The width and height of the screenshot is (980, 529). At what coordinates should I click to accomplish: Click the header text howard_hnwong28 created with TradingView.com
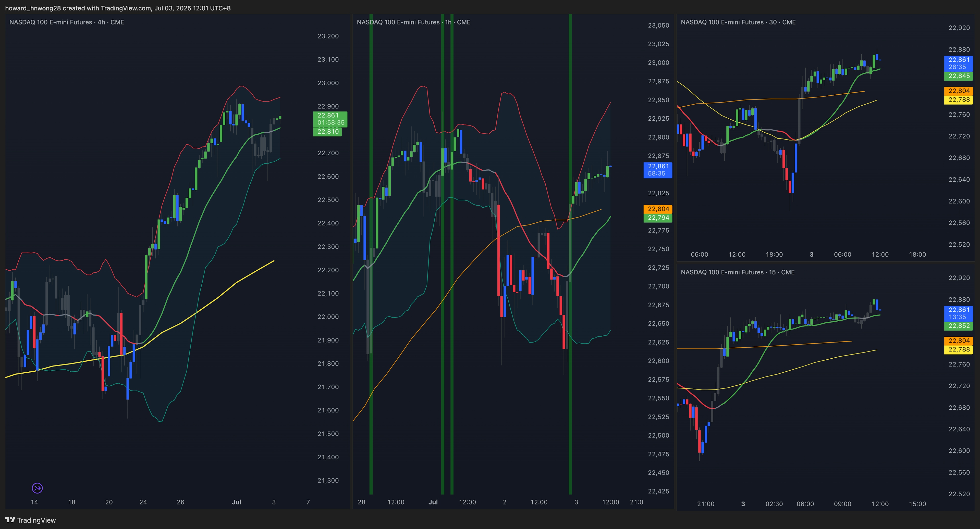click(118, 8)
